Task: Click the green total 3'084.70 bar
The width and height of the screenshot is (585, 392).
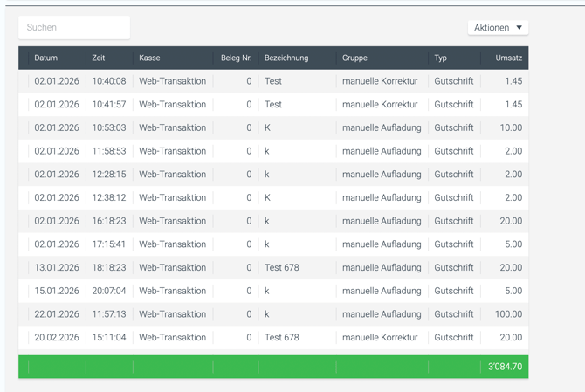Action: tap(272, 367)
